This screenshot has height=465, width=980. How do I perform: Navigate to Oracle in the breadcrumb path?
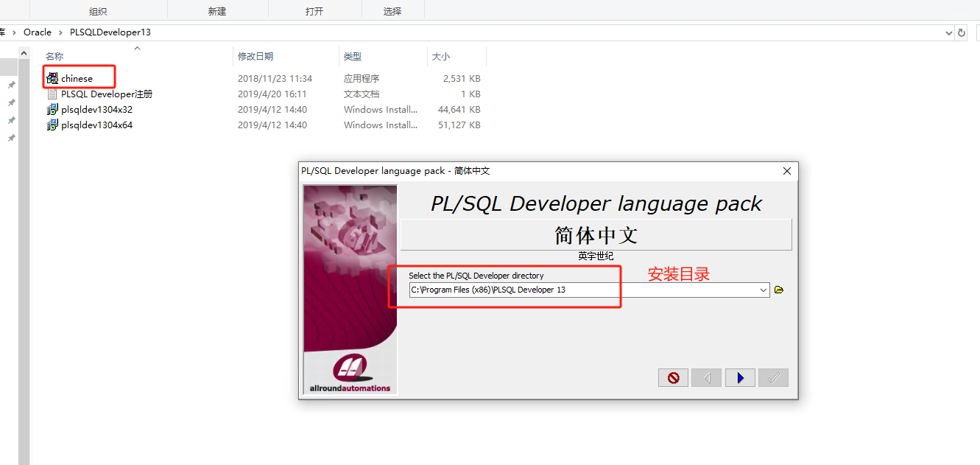coord(38,32)
